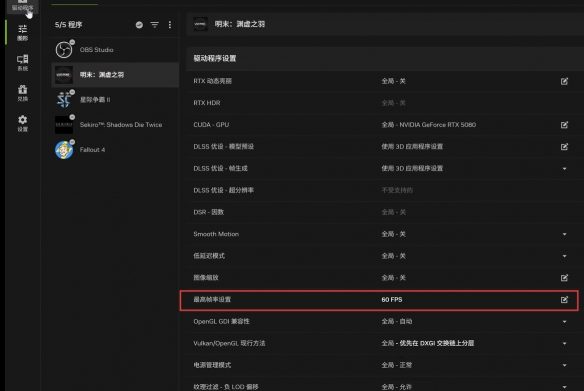
Task: Click the 60 FPS value
Action: coord(392,300)
